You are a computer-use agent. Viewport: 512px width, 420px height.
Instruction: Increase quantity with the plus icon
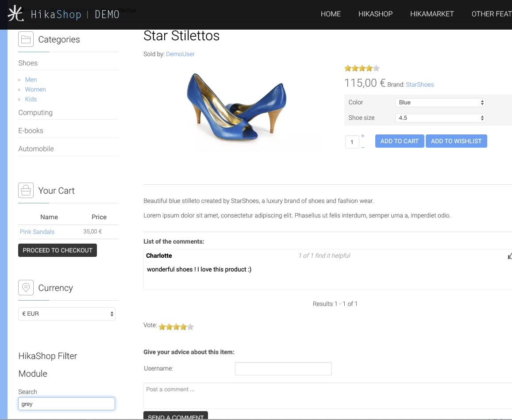point(363,136)
